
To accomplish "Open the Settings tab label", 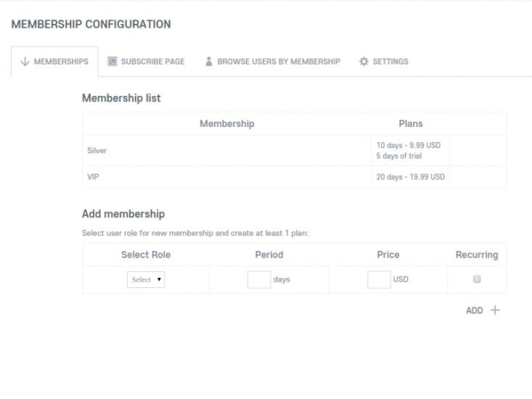I will (390, 62).
